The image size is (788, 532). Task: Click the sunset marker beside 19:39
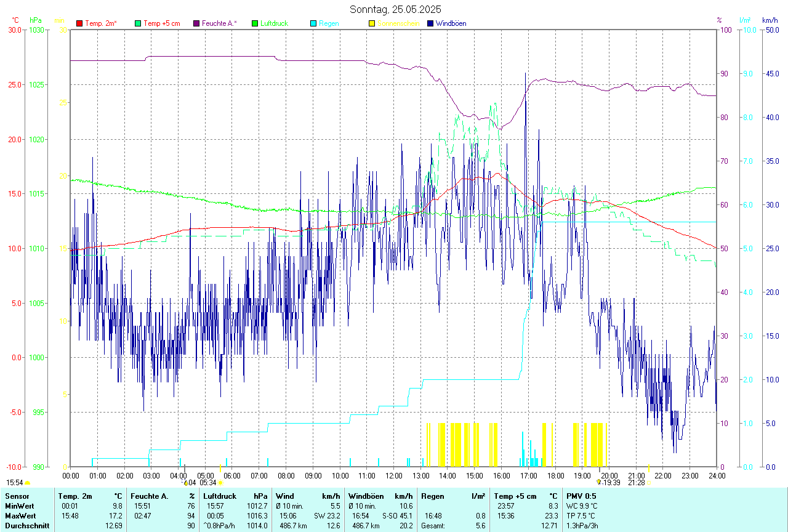coord(598,483)
